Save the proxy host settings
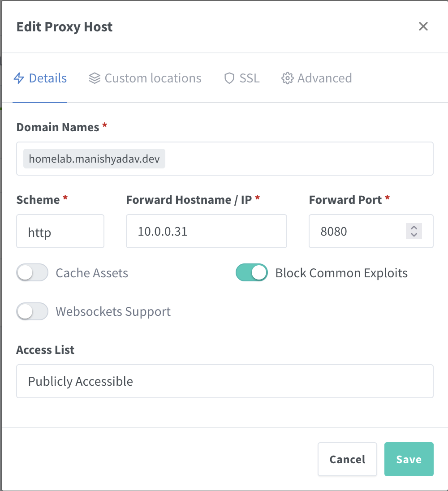Screen dimensions: 448x491 [409, 459]
